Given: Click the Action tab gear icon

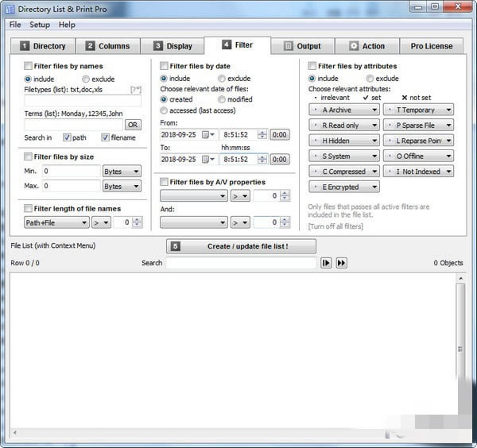Looking at the screenshot, I should point(354,46).
